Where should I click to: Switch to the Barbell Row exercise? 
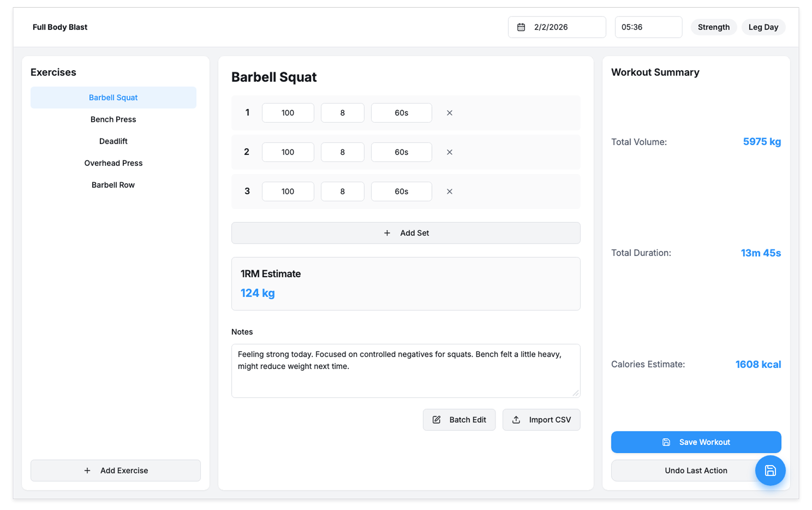113,185
